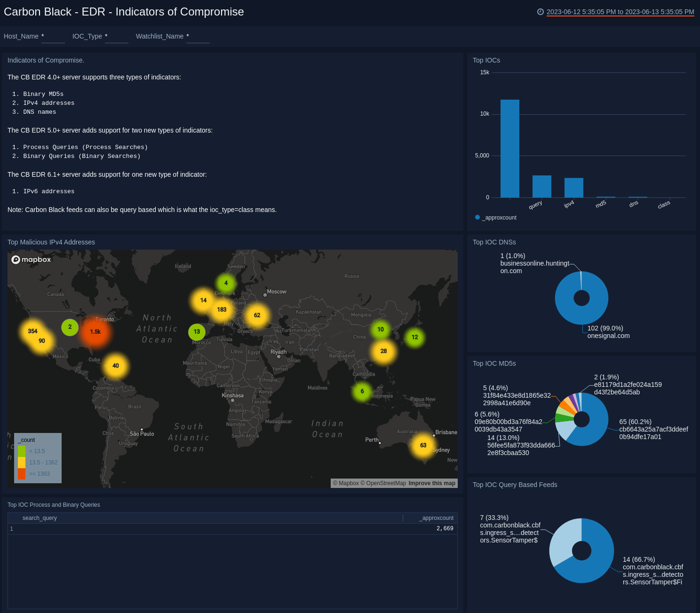The height and width of the screenshot is (613, 700).
Task: Click the 63 marker near Sydney
Action: (423, 445)
